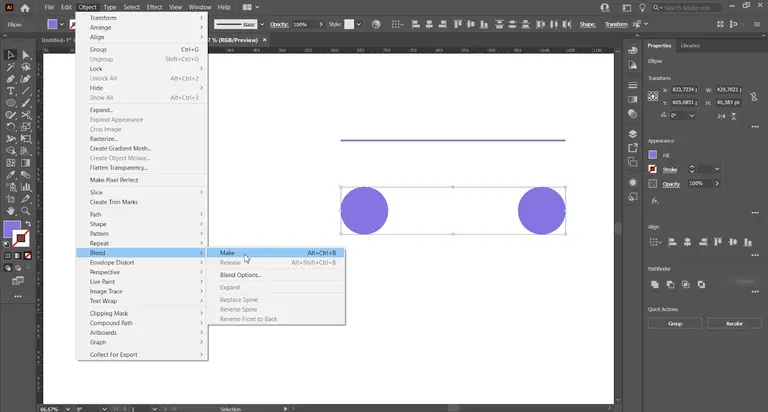Open the rotation angle dropdown
The height and width of the screenshot is (412, 768).
click(x=692, y=116)
